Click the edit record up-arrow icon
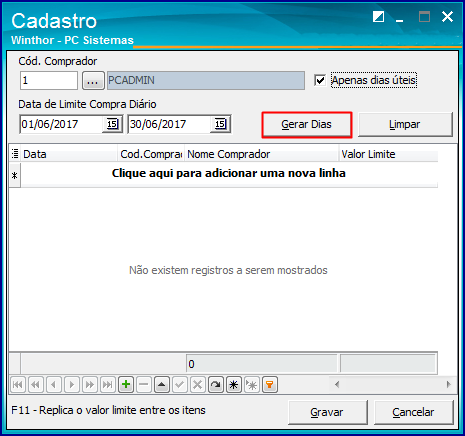This screenshot has height=436, width=465. point(162,385)
